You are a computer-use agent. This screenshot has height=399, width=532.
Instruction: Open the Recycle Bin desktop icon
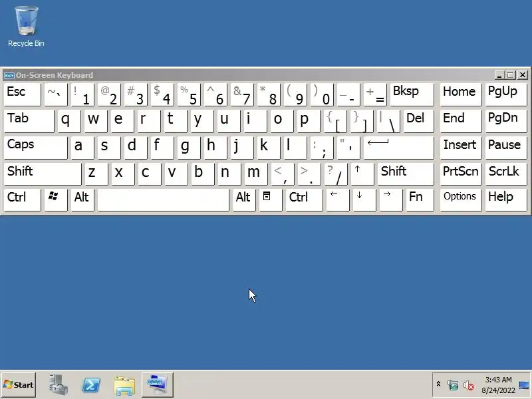pyautogui.click(x=26, y=27)
